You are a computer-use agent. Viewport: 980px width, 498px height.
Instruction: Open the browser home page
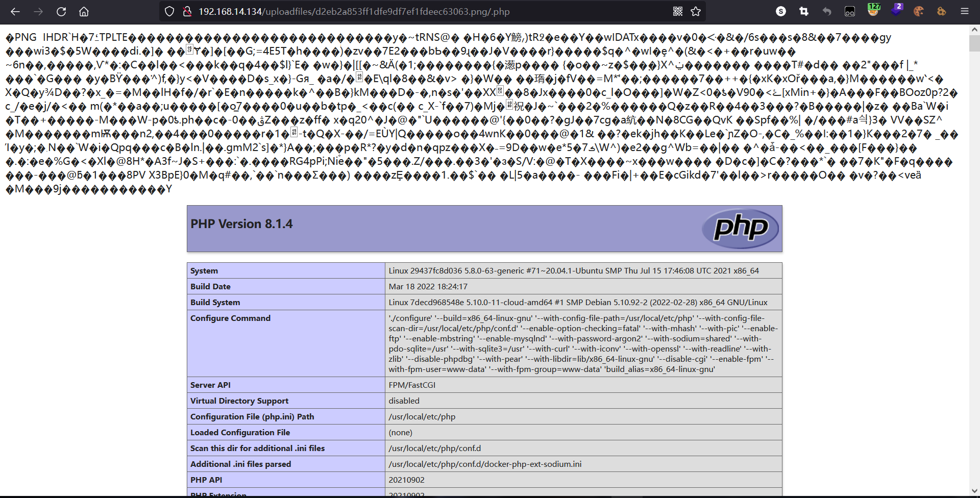pos(84,11)
